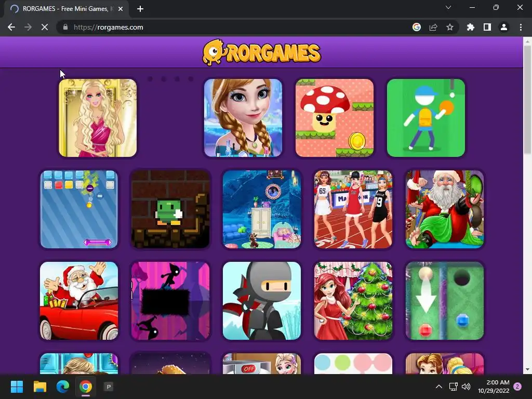Screen dimensions: 532x399
Task: Open the green pixel frog game
Action: pyautogui.click(x=170, y=209)
